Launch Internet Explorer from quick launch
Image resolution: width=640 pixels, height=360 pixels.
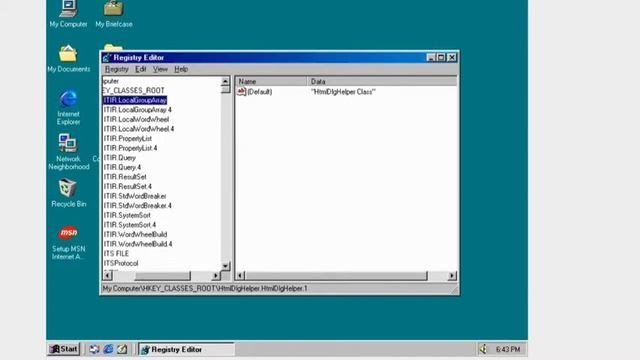point(108,349)
